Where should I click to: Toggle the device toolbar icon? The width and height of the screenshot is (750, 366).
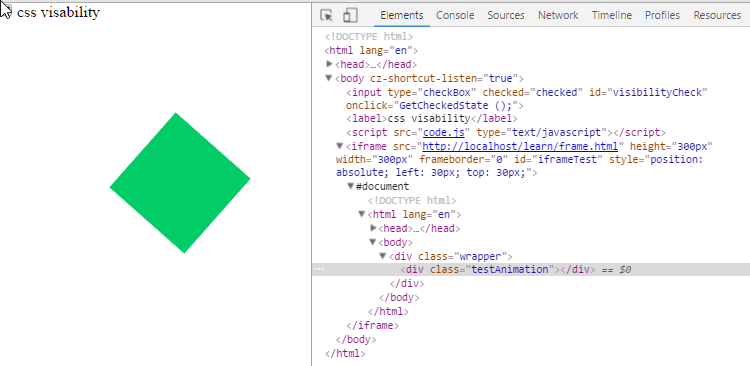coord(350,15)
